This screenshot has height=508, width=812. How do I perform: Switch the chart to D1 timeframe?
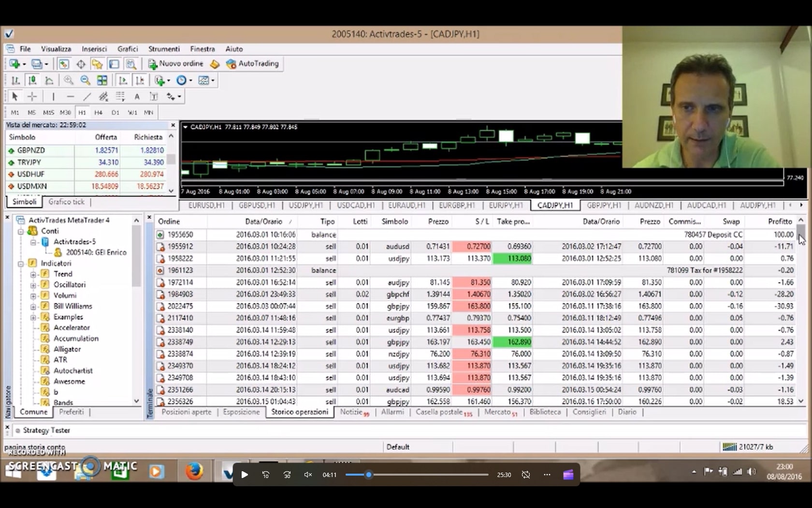click(116, 113)
